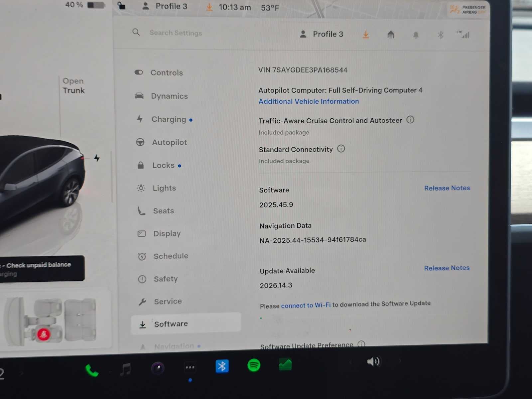
Task: Tap the Check unpaid balance notification
Action: (42, 268)
